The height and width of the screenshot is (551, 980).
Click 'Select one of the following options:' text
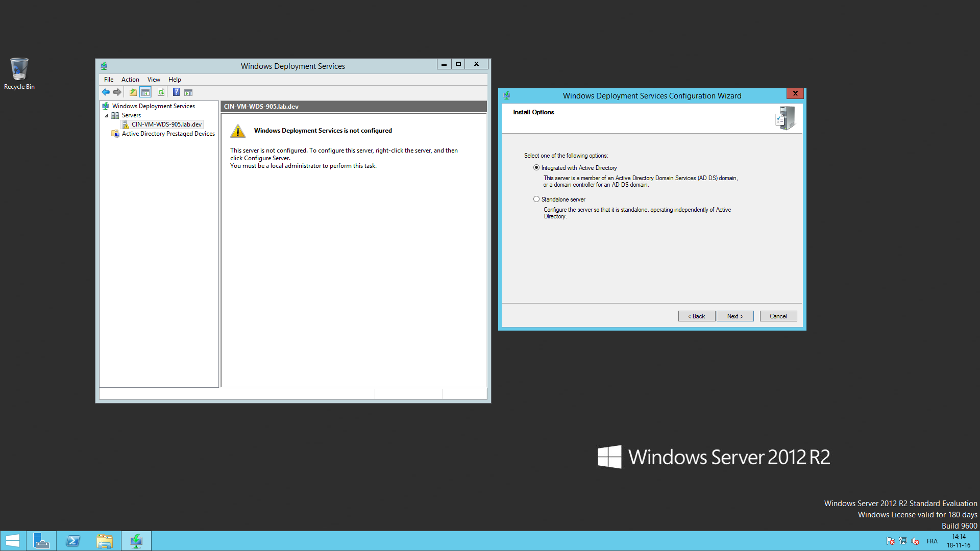[x=566, y=156]
